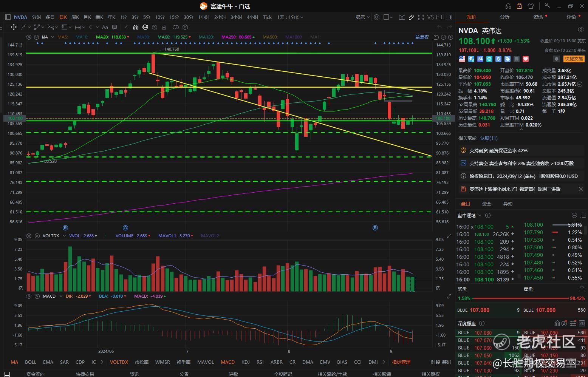Switch to 资金 capital tab
This screenshot has width=588, height=377.
pyautogui.click(x=487, y=204)
